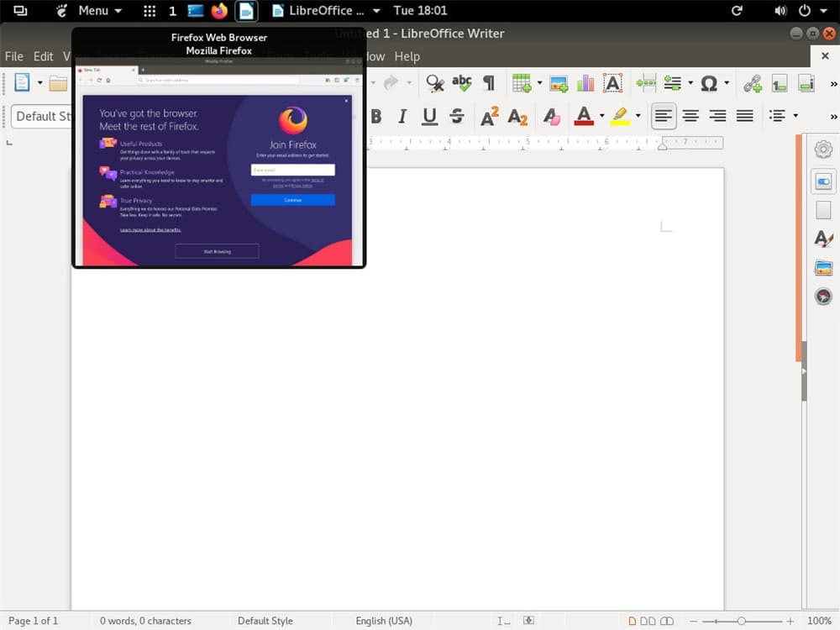Screen dimensions: 840x630
Task: Toggle formatting marks (pilcrow) icon
Action: (x=489, y=83)
